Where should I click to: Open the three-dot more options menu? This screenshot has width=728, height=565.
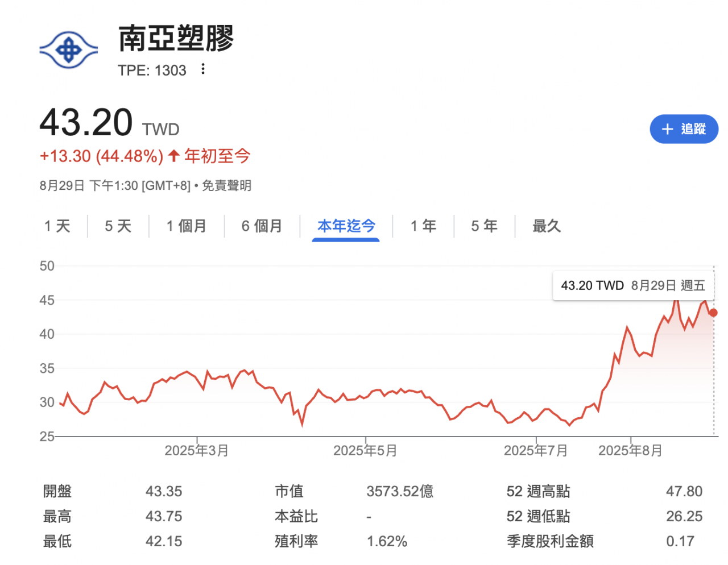coord(203,69)
